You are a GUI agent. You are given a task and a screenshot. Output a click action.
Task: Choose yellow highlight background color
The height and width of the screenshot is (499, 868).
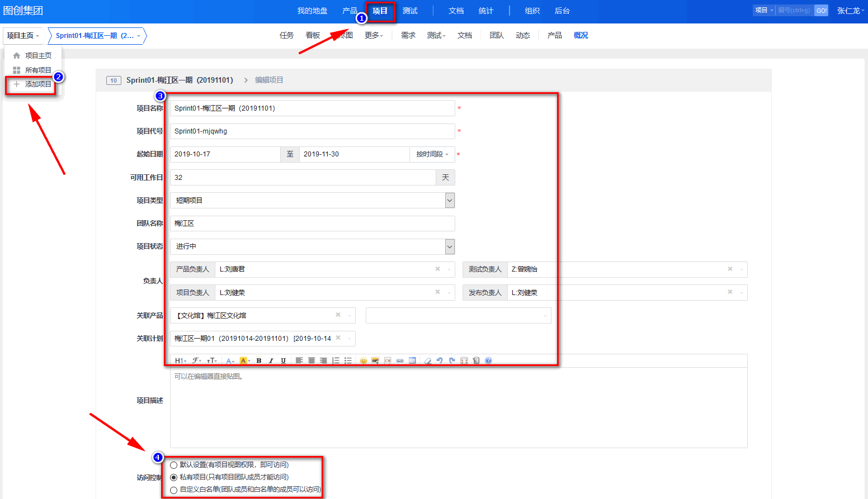[x=244, y=361]
